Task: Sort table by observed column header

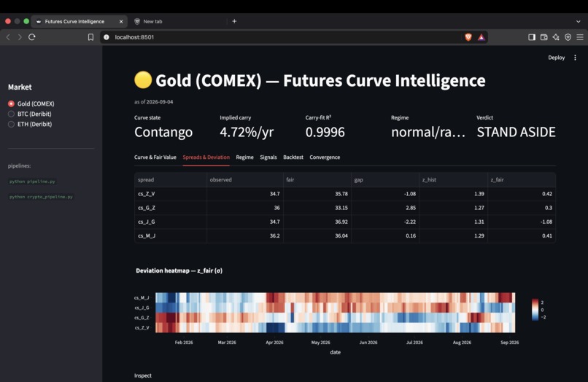Action: click(245, 180)
